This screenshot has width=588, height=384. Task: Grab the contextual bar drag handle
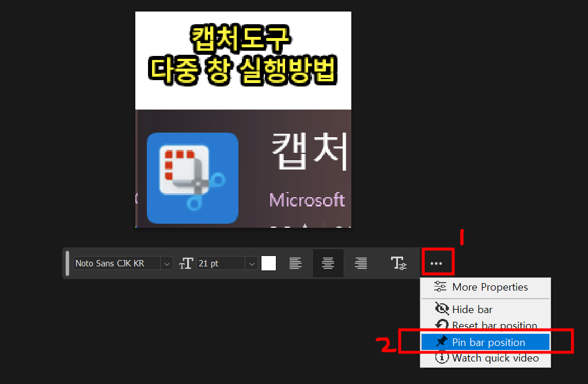(x=67, y=263)
